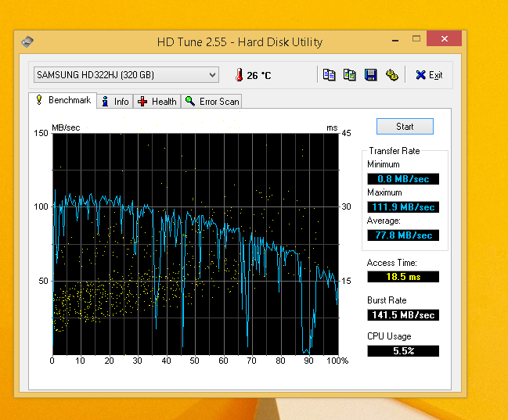Go to the Error Scan tab
Viewport: 508px width, 420px height.
pyautogui.click(x=212, y=102)
